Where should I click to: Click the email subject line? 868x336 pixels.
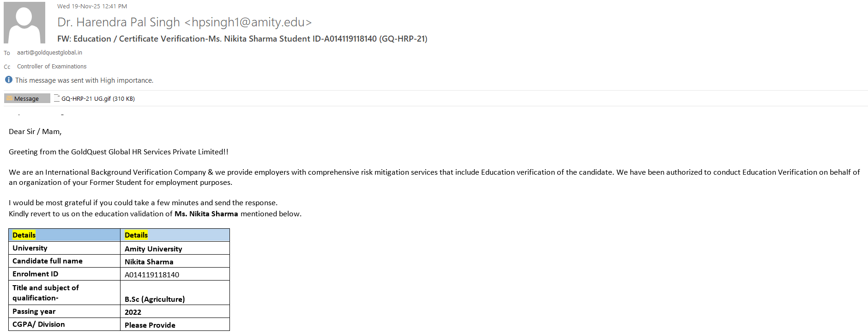pyautogui.click(x=242, y=39)
